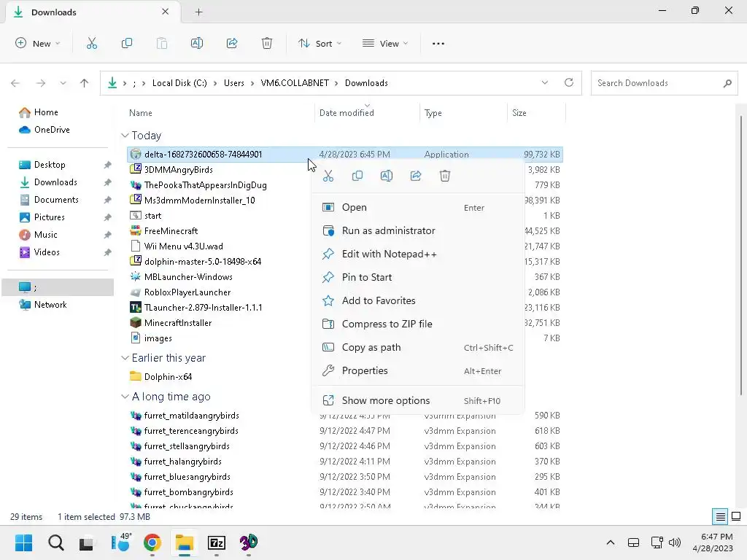This screenshot has height=560, width=747.
Task: Select Pin to Start
Action: click(418, 277)
